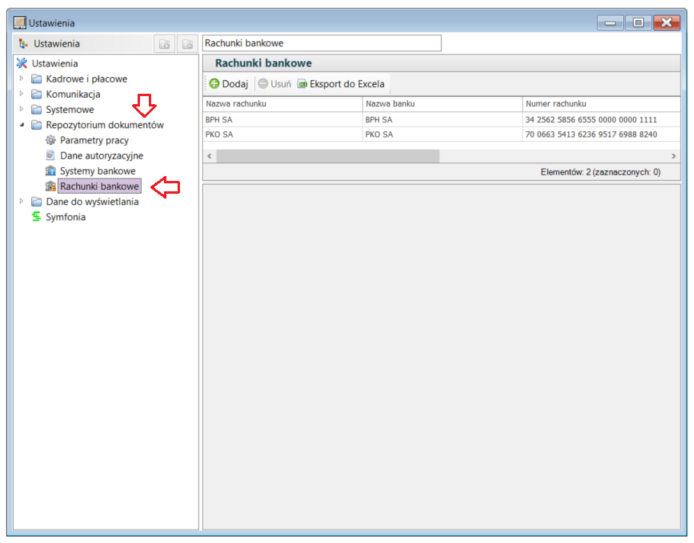The height and width of the screenshot is (543, 694).
Task: Minimize the Ustawienia window
Action: [x=610, y=23]
